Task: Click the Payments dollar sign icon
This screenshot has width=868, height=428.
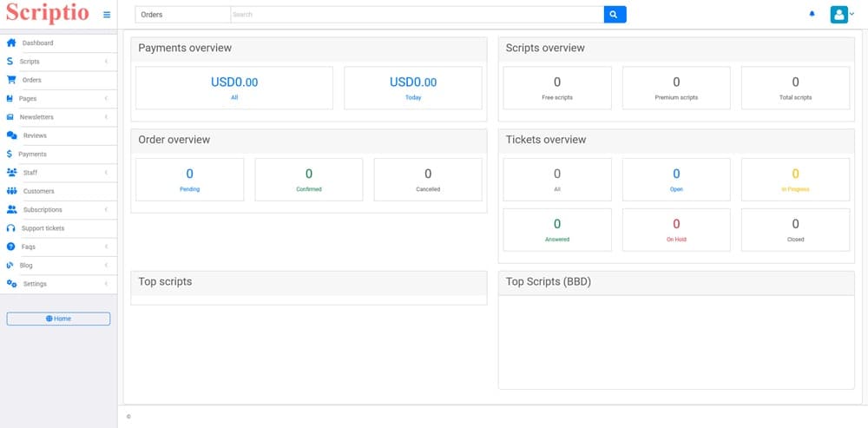Action: [9, 154]
